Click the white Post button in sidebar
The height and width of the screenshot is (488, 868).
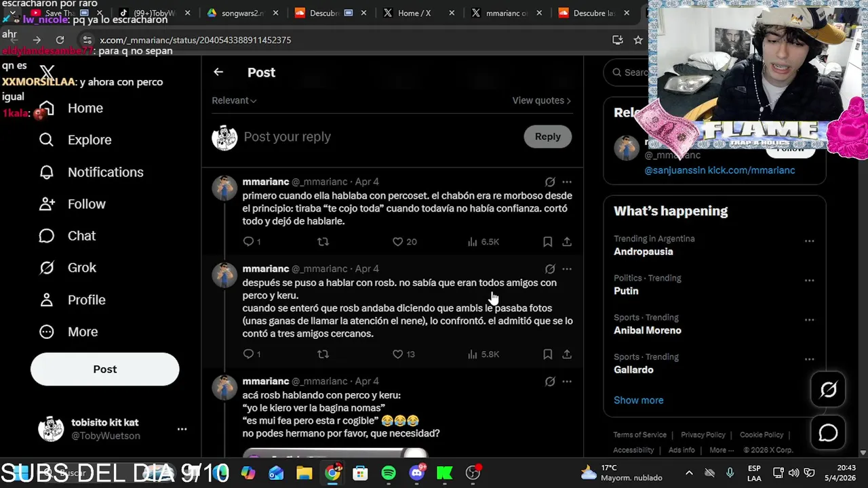[104, 369]
